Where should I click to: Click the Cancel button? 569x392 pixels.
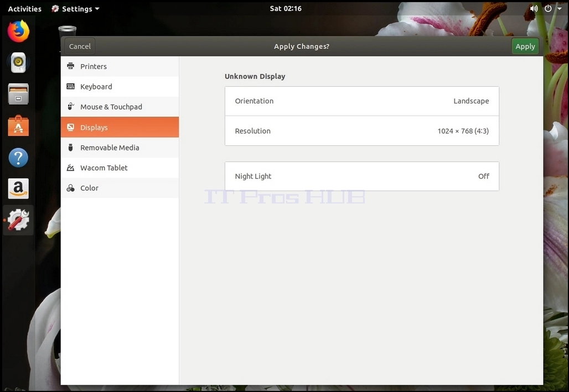pos(80,46)
